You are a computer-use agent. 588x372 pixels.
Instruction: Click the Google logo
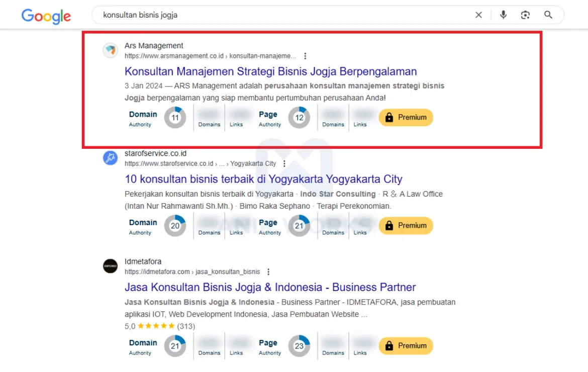click(x=46, y=16)
